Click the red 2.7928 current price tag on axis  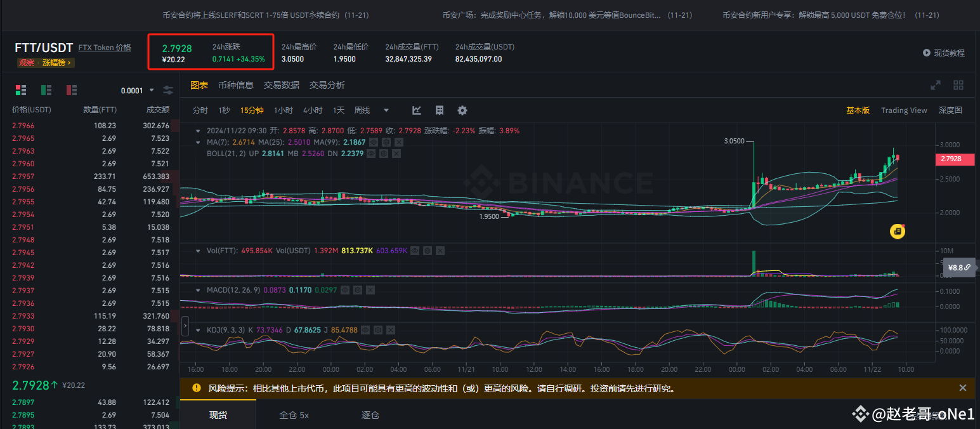click(x=955, y=159)
